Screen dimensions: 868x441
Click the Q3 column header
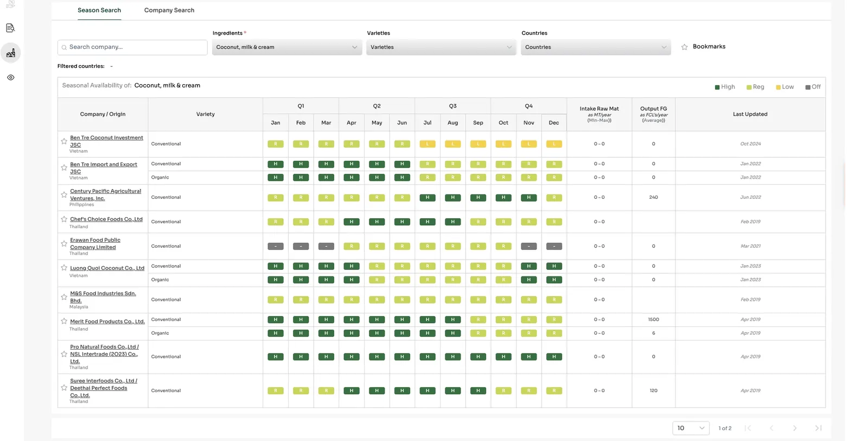pos(453,106)
